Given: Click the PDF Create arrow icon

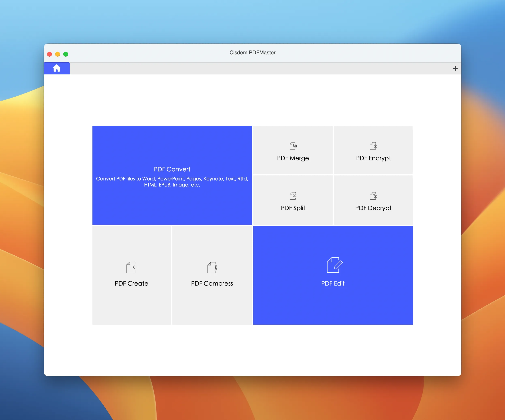Looking at the screenshot, I should pos(131,267).
